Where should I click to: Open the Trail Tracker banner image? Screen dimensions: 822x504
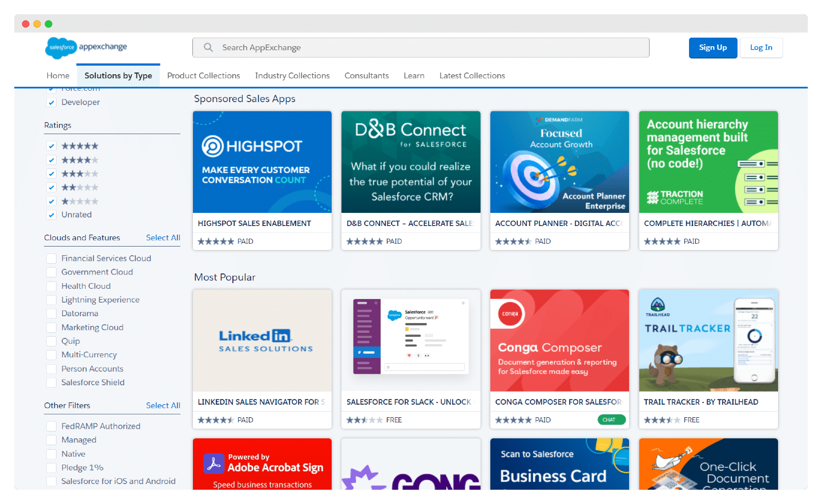pyautogui.click(x=708, y=340)
